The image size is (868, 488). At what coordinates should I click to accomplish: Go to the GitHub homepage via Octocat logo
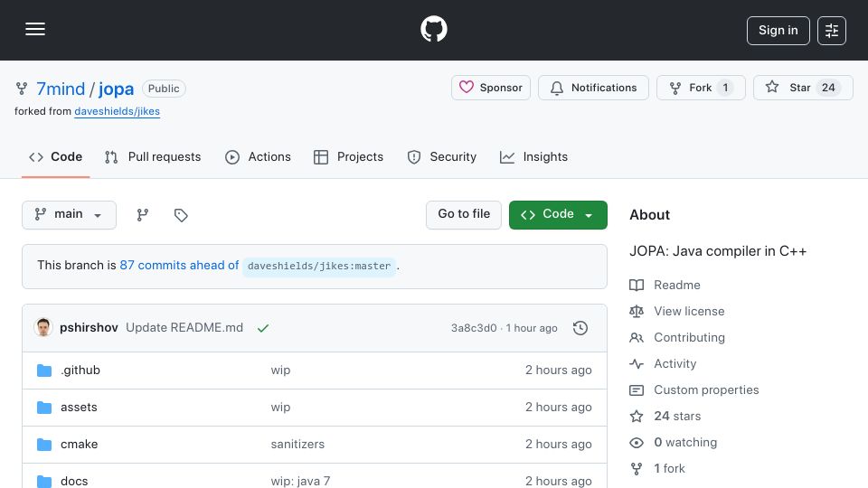tap(433, 29)
